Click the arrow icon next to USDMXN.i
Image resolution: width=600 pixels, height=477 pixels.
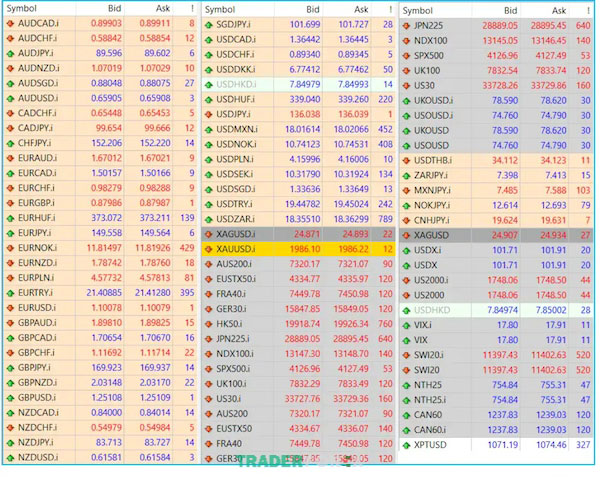[209, 130]
